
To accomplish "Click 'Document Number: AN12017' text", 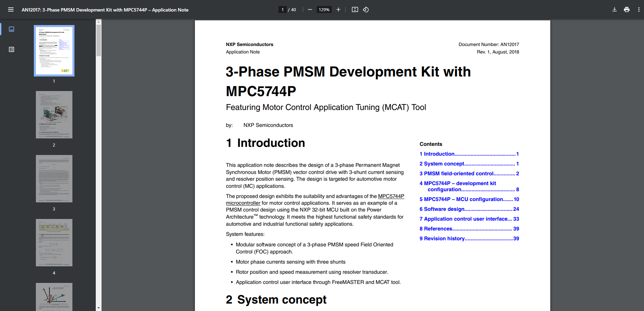I will click(x=489, y=44).
